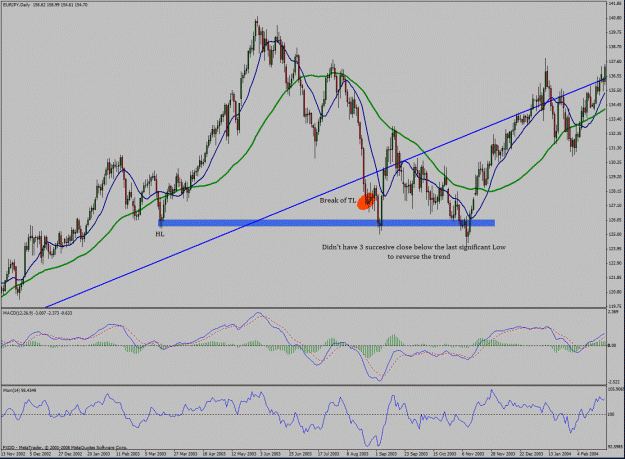Screen dimensions: 625x459
Task: Click the '12 May 2003' date label
Action: [244, 453]
